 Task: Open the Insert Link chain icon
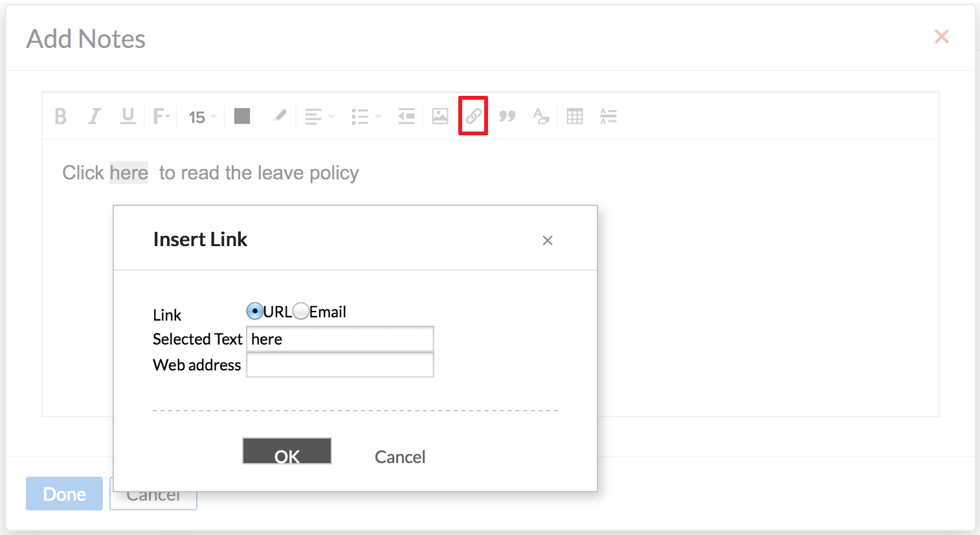click(474, 117)
